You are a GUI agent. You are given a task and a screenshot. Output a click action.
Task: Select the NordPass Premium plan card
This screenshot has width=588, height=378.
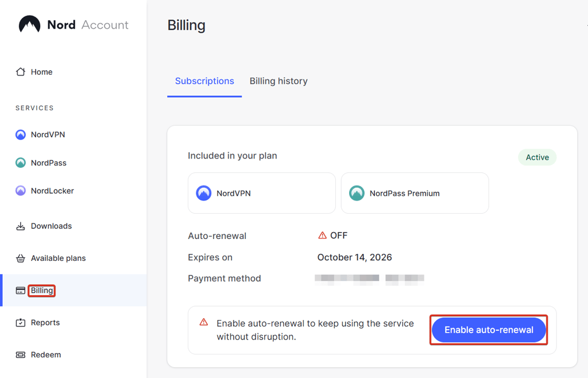point(415,193)
